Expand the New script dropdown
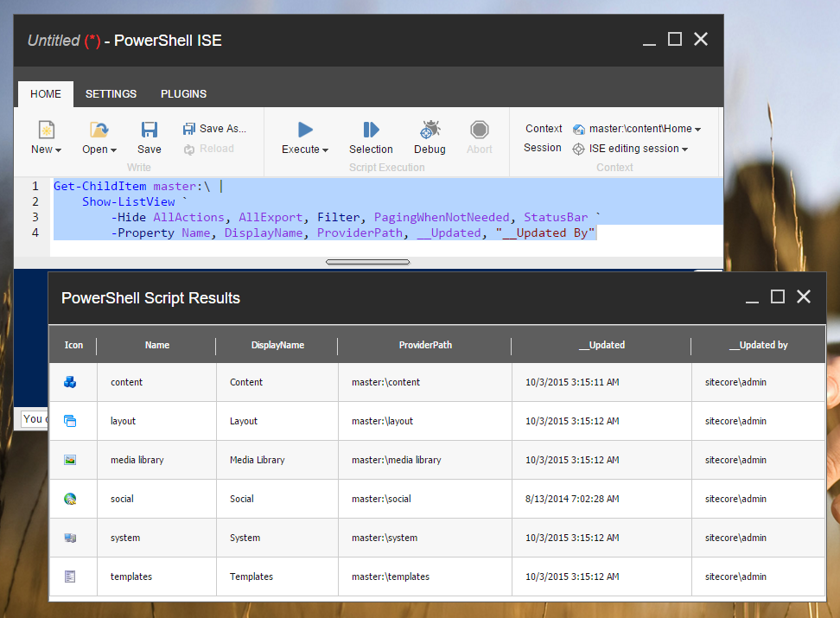The width and height of the screenshot is (840, 618). [57, 150]
